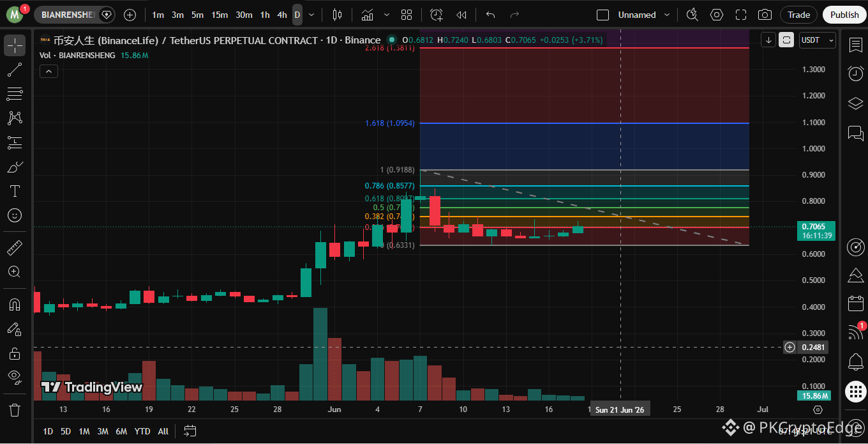Switch to the 1h timeframe
This screenshot has width=868, height=444.
click(265, 14)
